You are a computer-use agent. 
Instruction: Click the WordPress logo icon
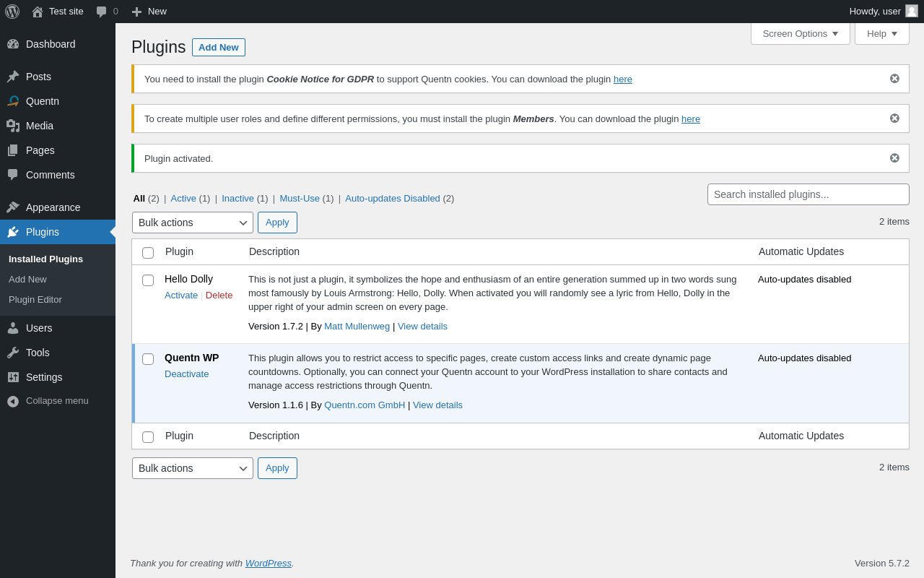[12, 12]
